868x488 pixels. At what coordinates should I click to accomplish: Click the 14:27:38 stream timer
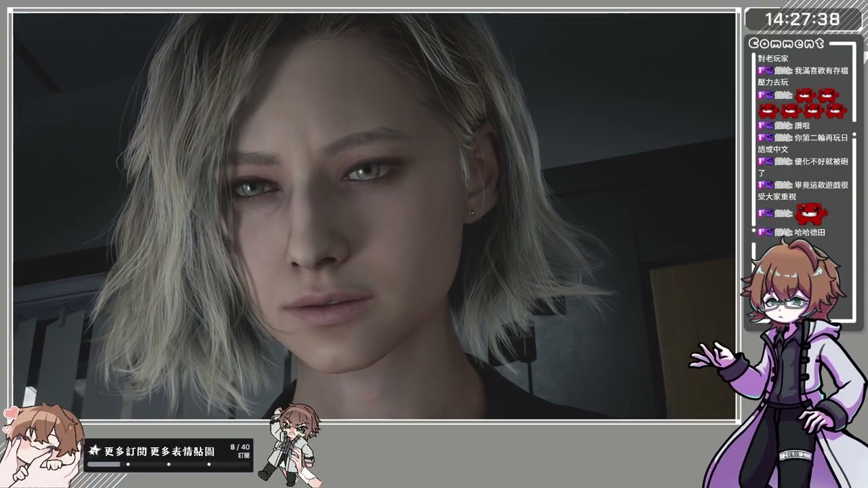802,19
